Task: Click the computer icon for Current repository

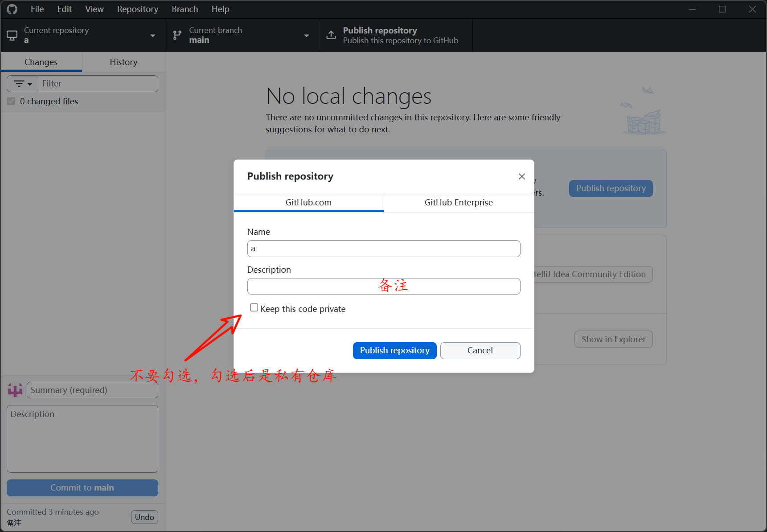Action: point(12,35)
